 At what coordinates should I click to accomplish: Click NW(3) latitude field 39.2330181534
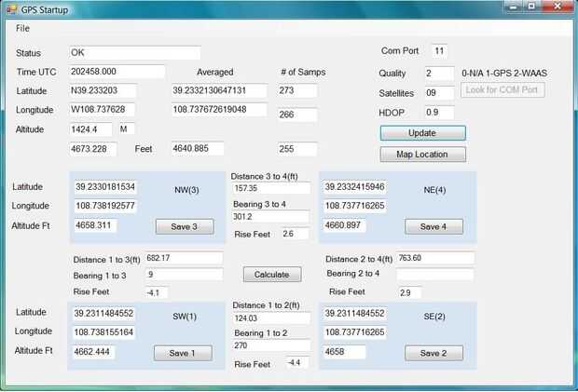tap(105, 187)
